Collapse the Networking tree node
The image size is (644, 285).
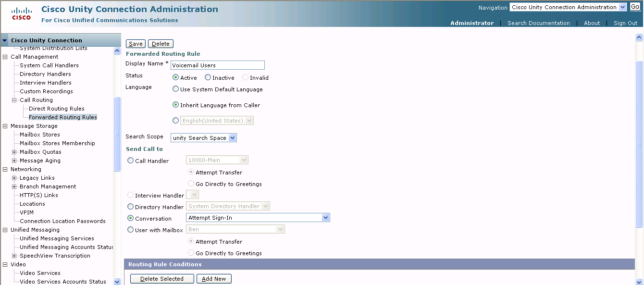pyautogui.click(x=5, y=169)
